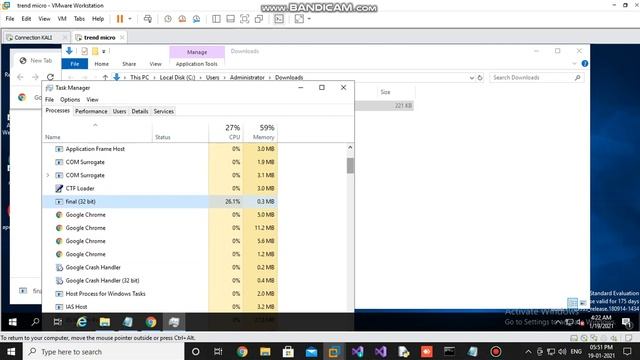Open the VMware File menu
This screenshot has width=640, height=360.
pos(10,19)
